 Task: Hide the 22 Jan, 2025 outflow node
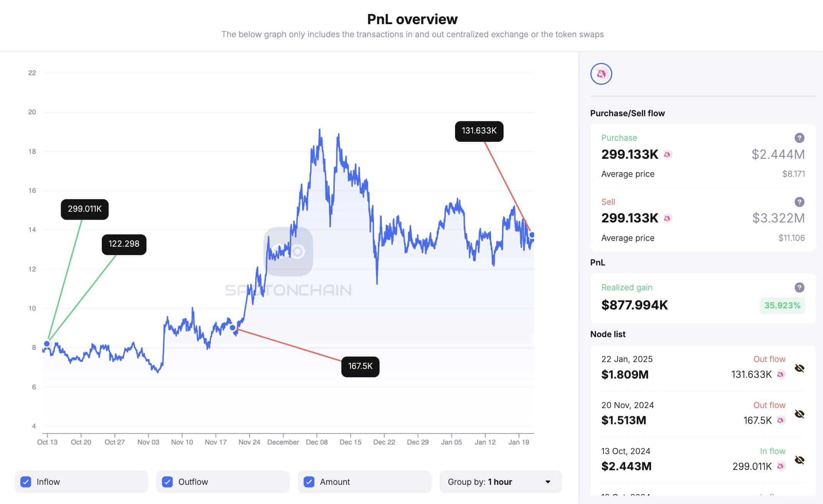point(800,368)
